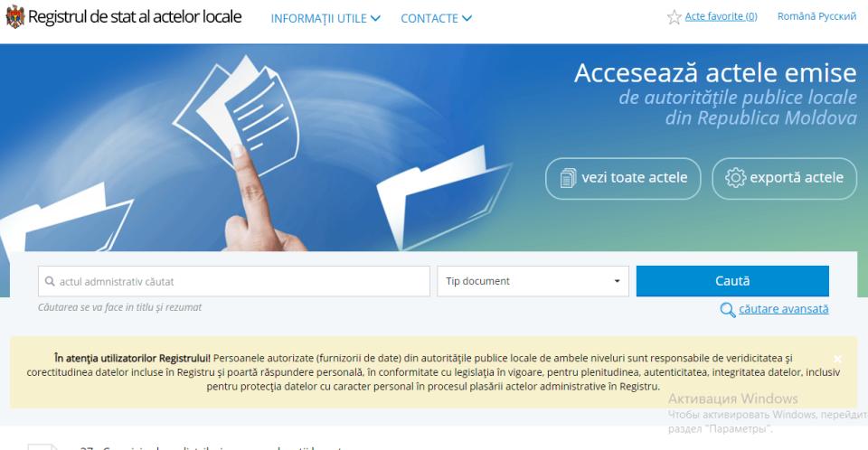Click the Caută search button
This screenshot has width=868, height=450.
click(732, 281)
